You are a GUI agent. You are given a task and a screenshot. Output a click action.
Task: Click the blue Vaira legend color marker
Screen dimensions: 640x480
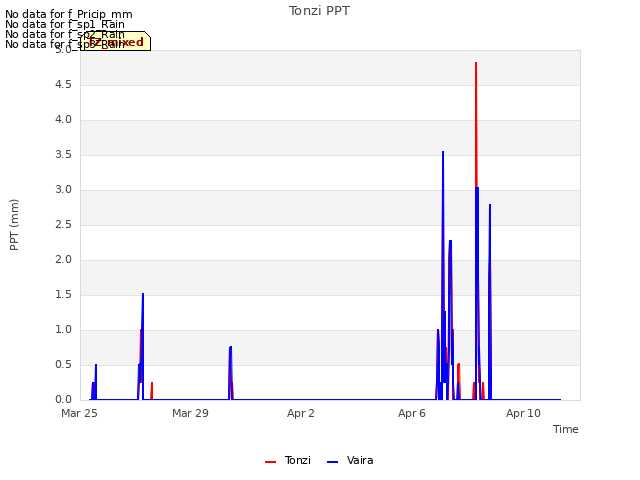tap(333, 462)
